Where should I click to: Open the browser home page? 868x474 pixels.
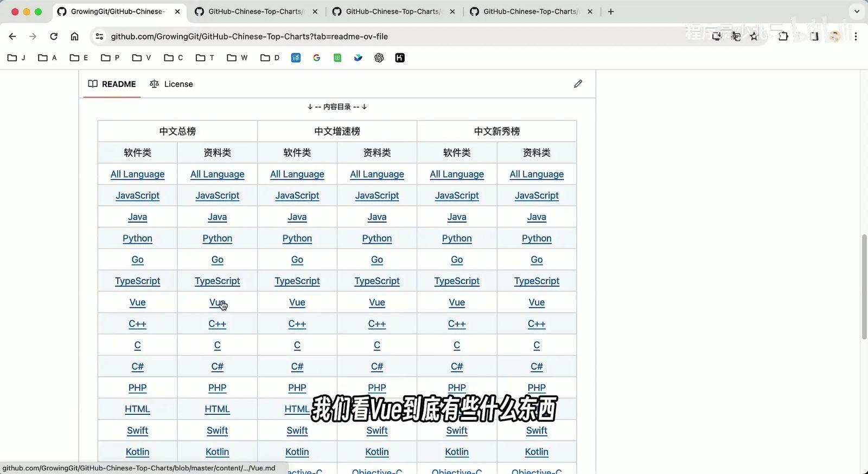coord(74,36)
